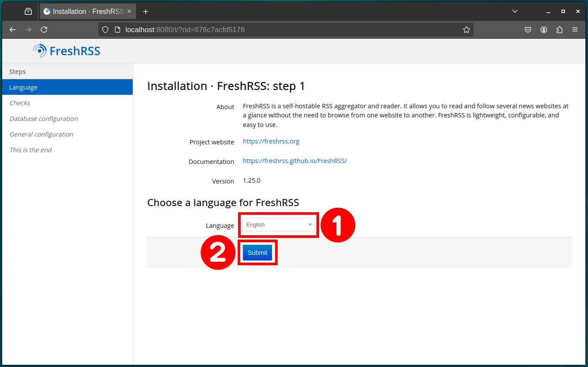Click the FreshRSS description paragraph
This screenshot has width=588, height=367.
click(406, 115)
